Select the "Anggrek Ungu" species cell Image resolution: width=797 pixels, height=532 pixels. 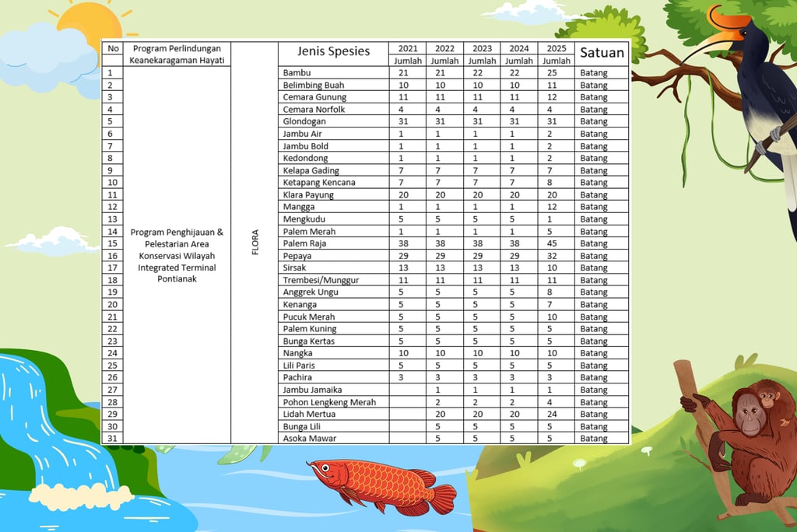point(333,292)
